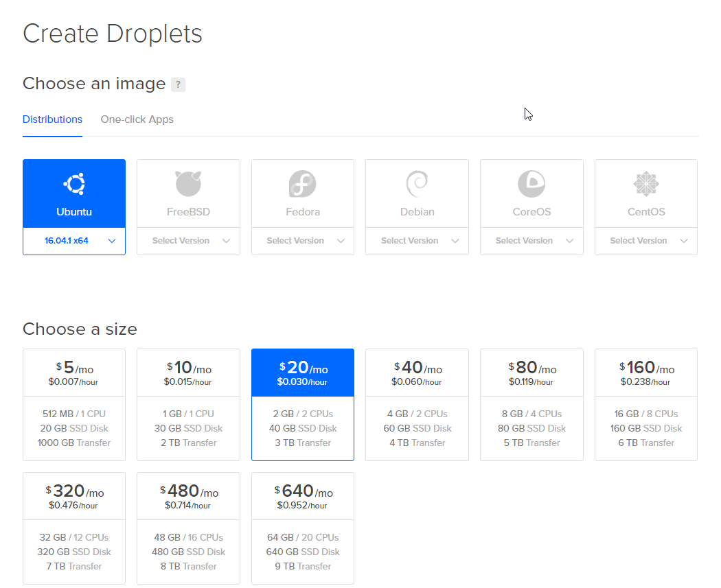Pick the $40/mo droplet size
Screen dimensions: 721x588
[417, 405]
